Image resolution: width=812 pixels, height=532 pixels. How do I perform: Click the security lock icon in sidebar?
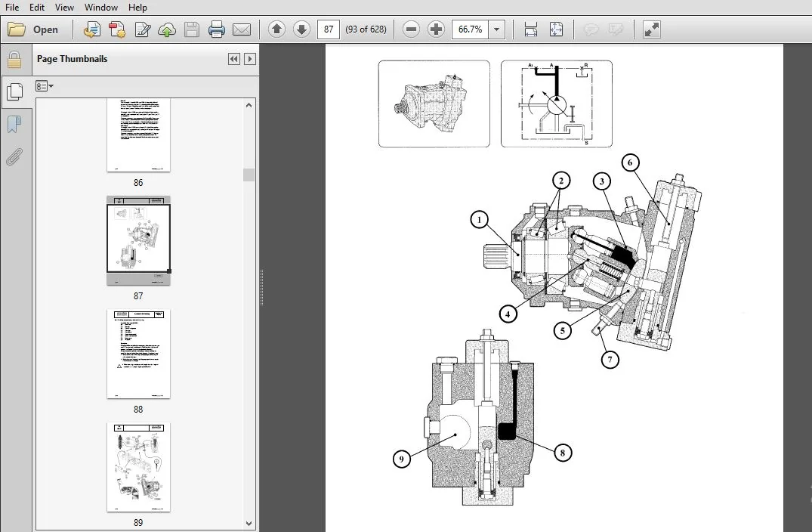click(14, 60)
